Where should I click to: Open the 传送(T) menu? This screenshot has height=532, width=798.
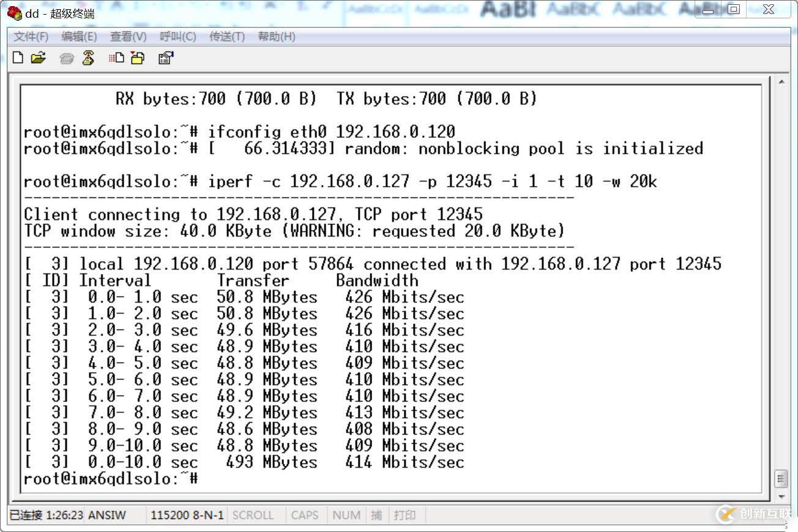tap(227, 37)
